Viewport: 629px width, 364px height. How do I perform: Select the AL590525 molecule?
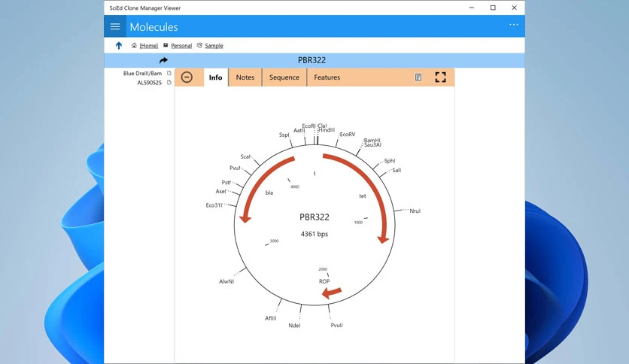[149, 83]
